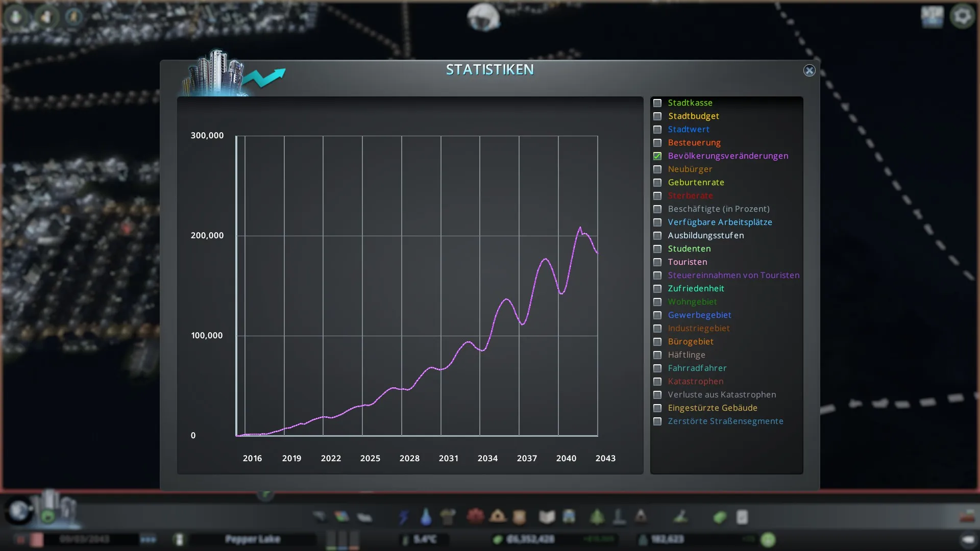Viewport: 980px width, 551px height.
Task: Enable Verfügbare Arbeitsplätze statistic
Action: pyautogui.click(x=657, y=222)
